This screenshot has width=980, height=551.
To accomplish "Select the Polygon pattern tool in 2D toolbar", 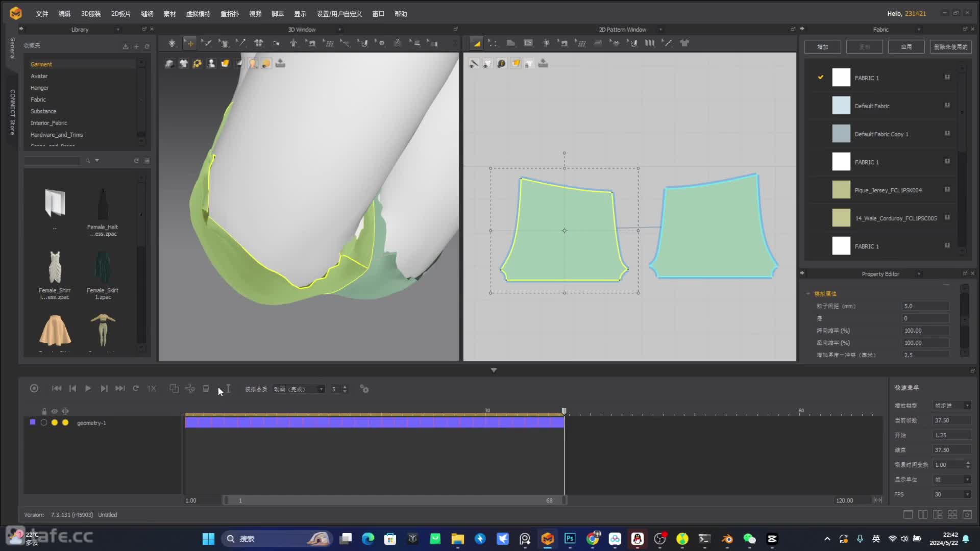I will [x=510, y=43].
